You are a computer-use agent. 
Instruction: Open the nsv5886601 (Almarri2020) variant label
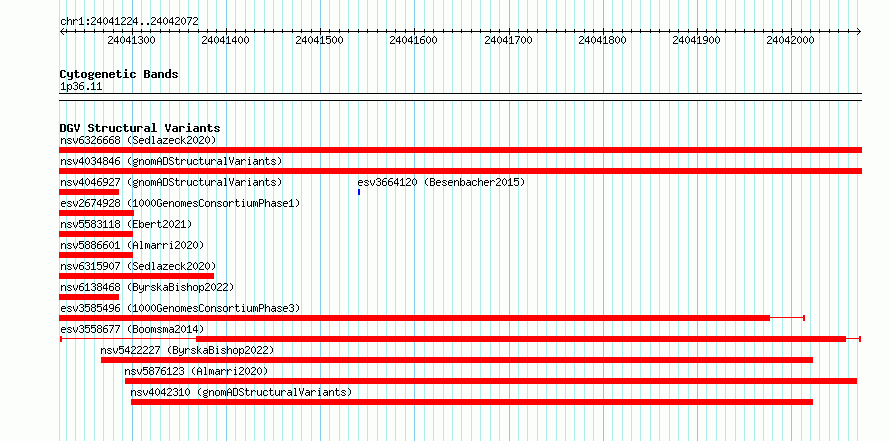pos(132,245)
